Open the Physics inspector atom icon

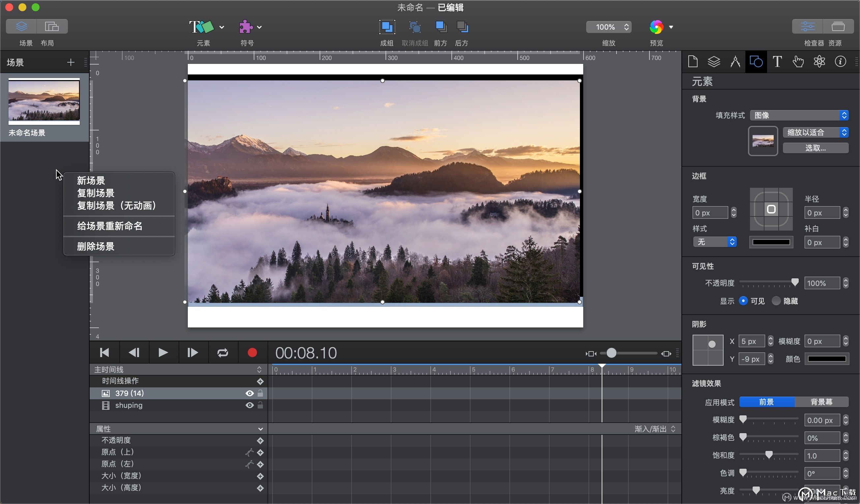coord(819,62)
